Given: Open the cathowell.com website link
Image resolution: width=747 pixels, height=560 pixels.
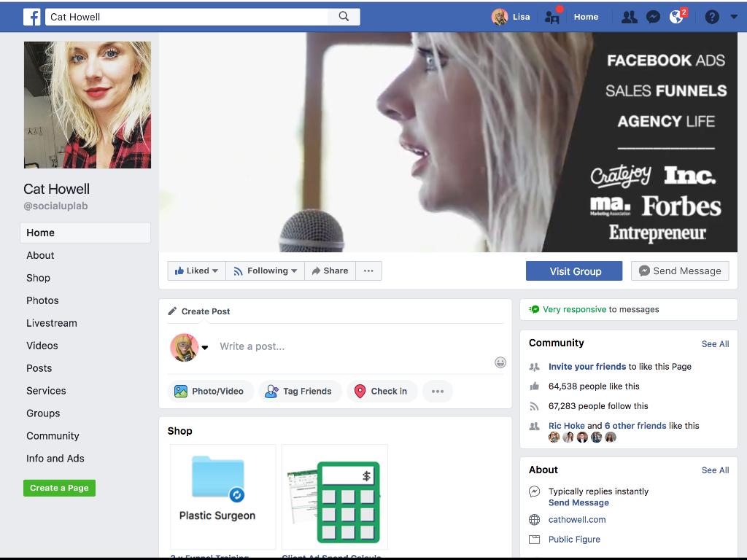Looking at the screenshot, I should click(576, 520).
